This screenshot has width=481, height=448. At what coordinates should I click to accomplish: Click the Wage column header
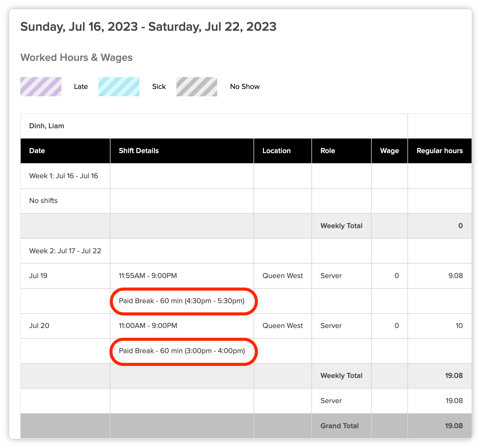pos(389,151)
